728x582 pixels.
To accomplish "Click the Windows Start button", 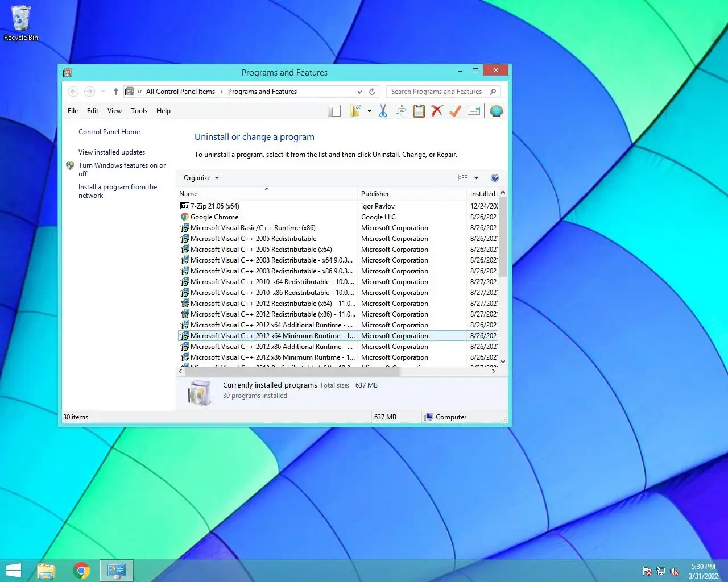I will (13, 571).
